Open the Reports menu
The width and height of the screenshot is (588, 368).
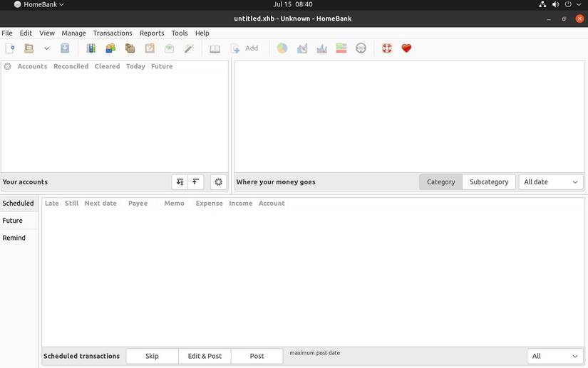tap(152, 33)
